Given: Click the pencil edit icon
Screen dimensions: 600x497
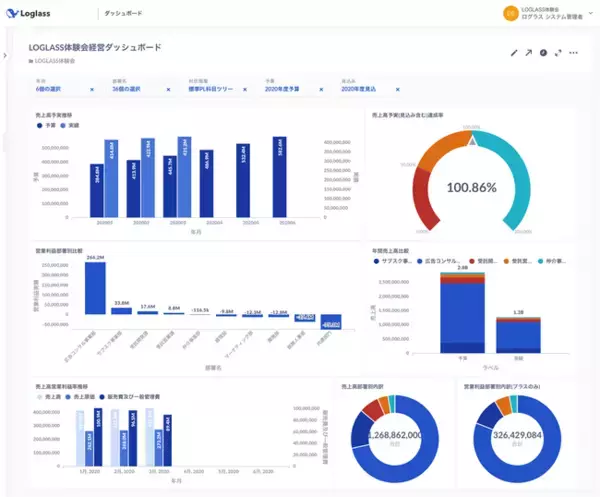Looking at the screenshot, I should pyautogui.click(x=514, y=53).
